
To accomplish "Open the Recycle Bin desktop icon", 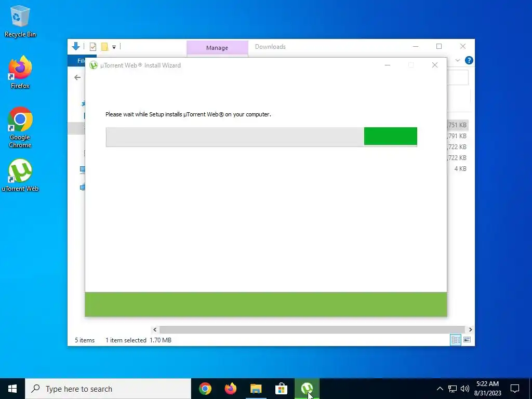I will pos(20,21).
